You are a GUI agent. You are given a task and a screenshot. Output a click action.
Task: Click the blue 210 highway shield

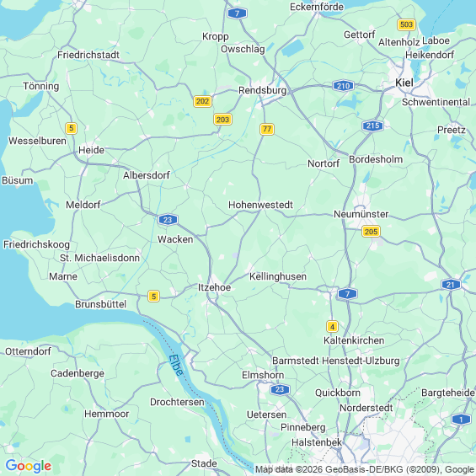point(344,86)
